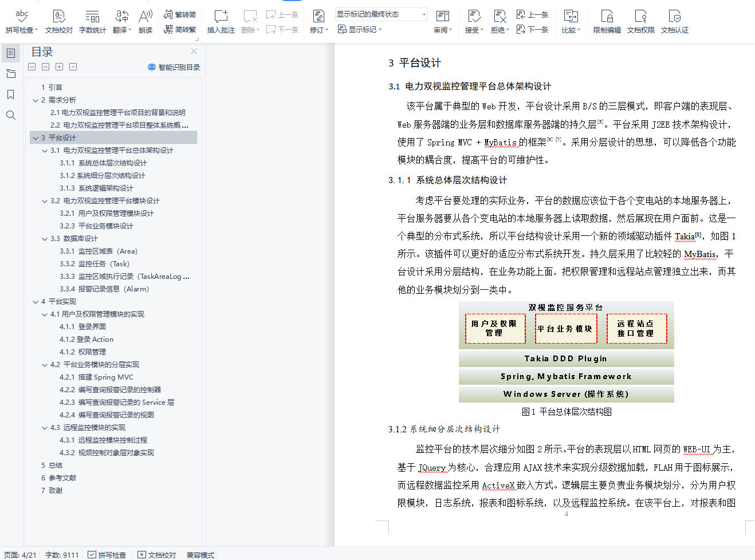Collapse the 3.2 电力双视监控管理平台模块设计 node
Screen dimensions: 755x560
(45, 201)
